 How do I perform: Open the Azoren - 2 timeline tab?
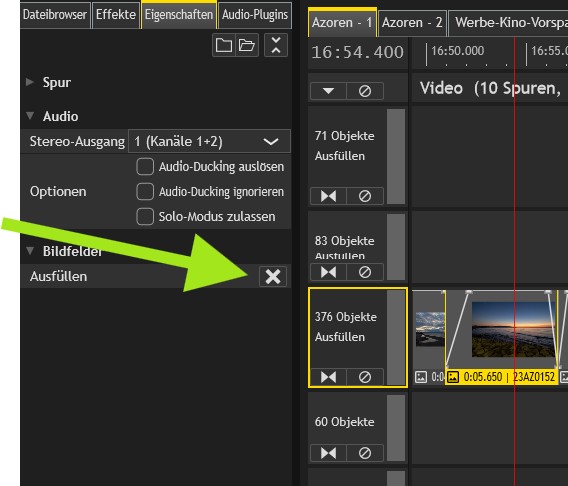click(412, 23)
